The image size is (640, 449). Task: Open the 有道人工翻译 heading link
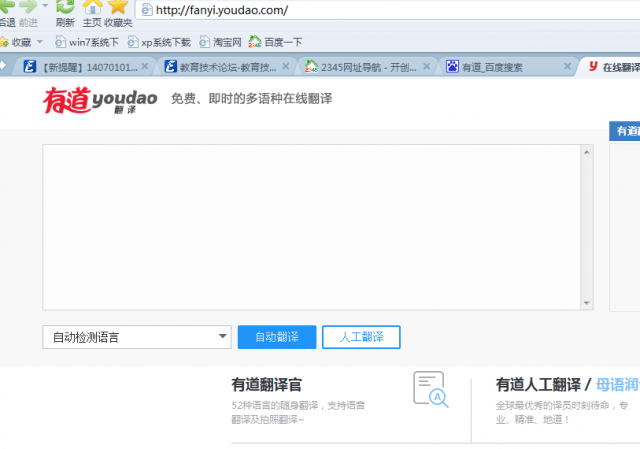coord(538,385)
